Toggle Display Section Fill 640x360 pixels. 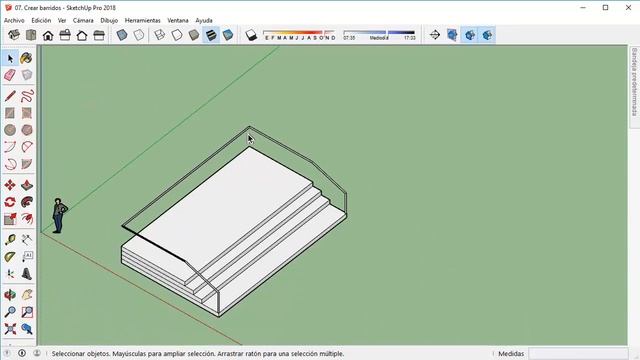[x=487, y=35]
